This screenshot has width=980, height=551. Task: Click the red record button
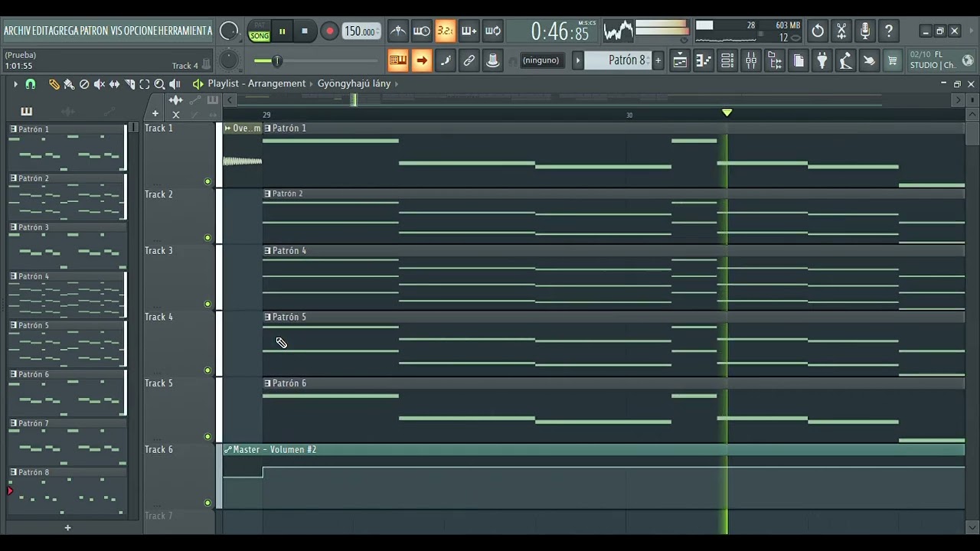click(x=329, y=31)
